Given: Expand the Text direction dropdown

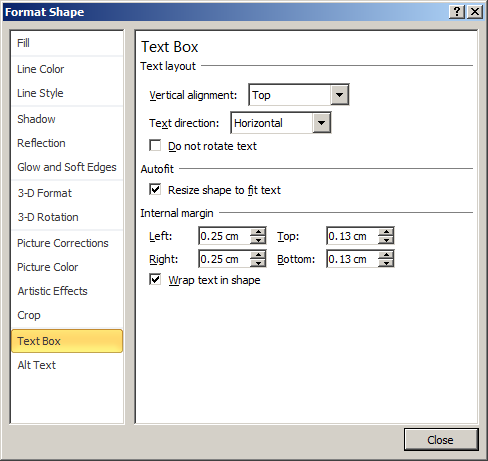Looking at the screenshot, I should pyautogui.click(x=321, y=123).
